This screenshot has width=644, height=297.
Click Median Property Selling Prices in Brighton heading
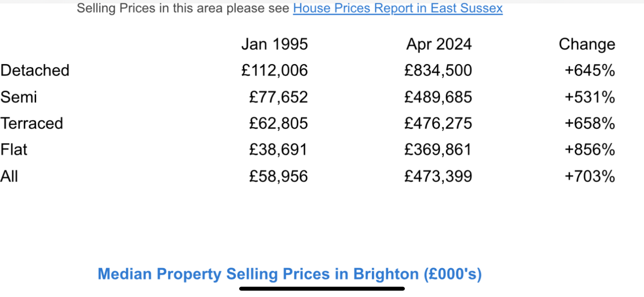click(290, 274)
